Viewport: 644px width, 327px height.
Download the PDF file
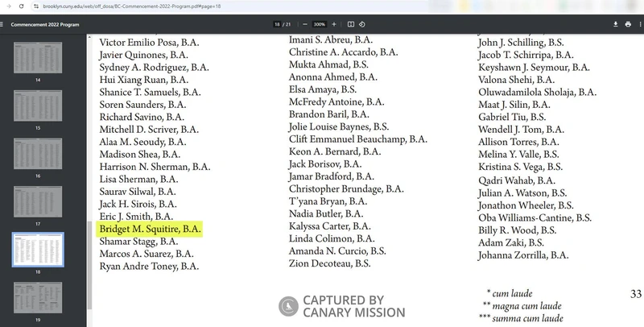click(616, 24)
